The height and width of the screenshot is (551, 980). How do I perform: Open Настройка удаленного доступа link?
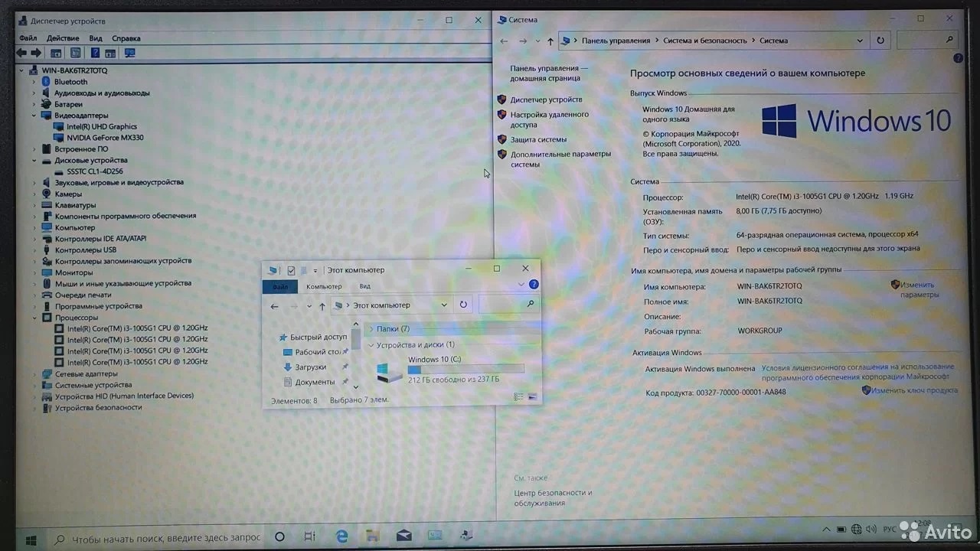click(549, 119)
